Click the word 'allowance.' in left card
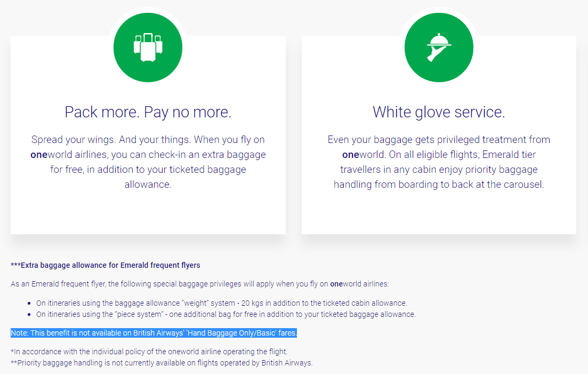Viewport: 588px width, 374px height. pos(148,185)
